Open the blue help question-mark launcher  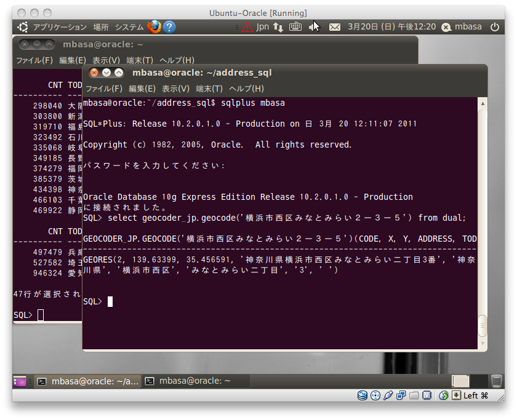click(169, 27)
